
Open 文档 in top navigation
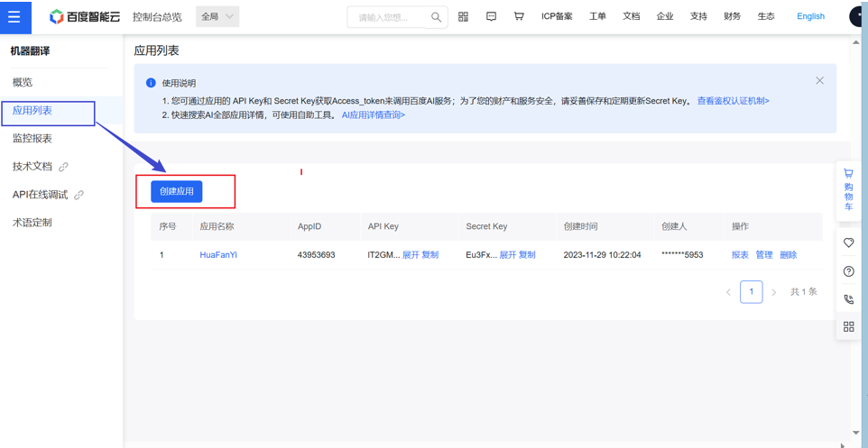(631, 16)
